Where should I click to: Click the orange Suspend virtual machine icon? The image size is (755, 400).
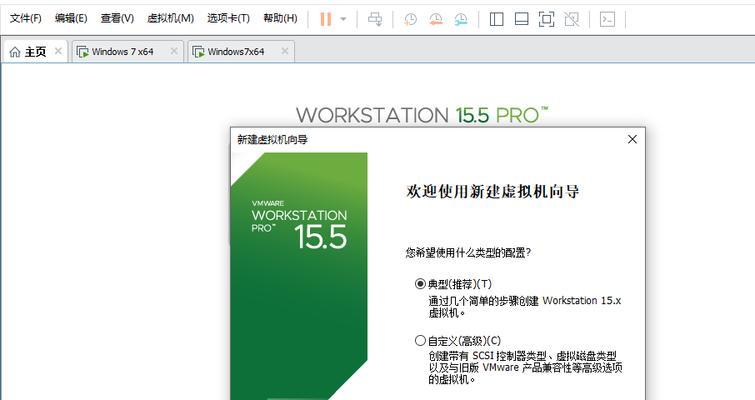pyautogui.click(x=326, y=19)
